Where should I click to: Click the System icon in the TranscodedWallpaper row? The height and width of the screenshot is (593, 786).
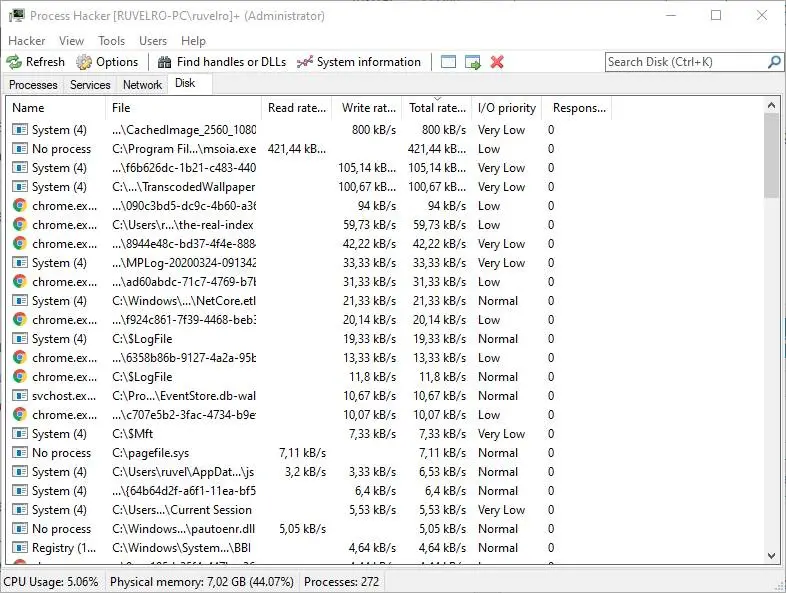pyautogui.click(x=20, y=187)
